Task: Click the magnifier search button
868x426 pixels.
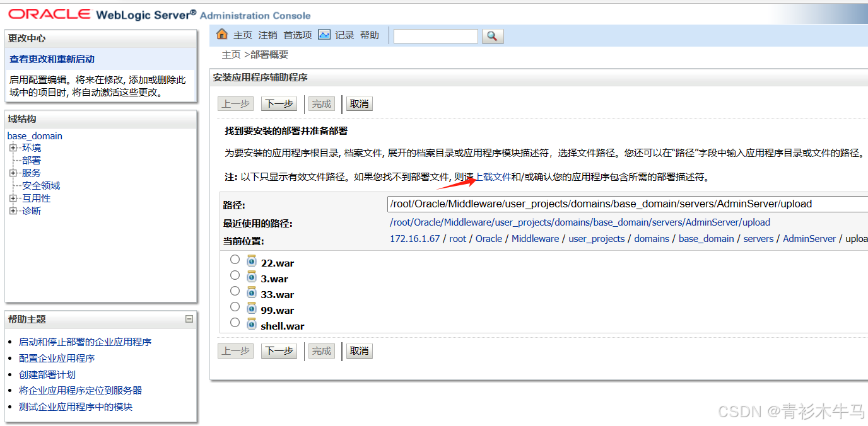Action: click(493, 36)
